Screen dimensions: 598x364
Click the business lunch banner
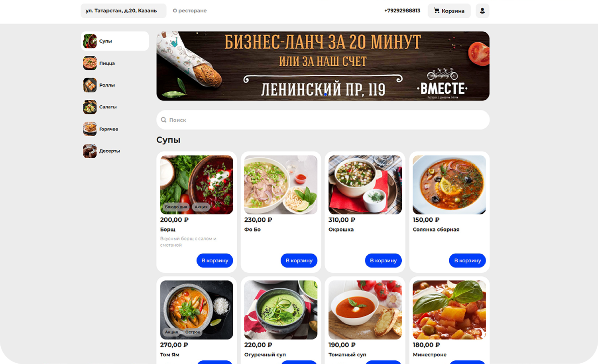point(323,66)
